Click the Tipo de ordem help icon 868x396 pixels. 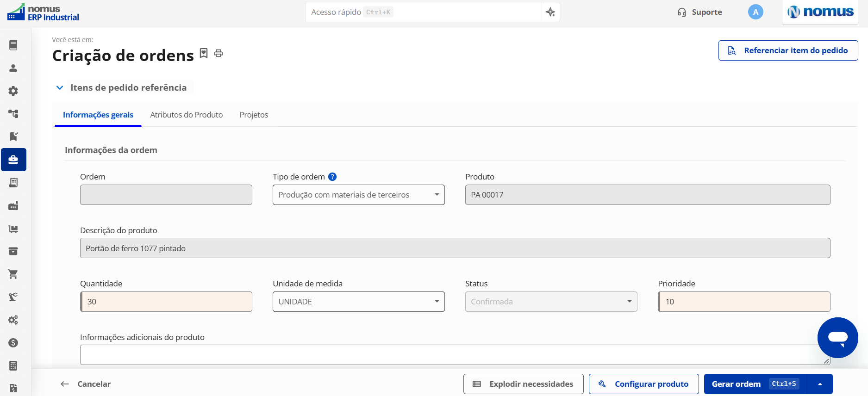(332, 177)
